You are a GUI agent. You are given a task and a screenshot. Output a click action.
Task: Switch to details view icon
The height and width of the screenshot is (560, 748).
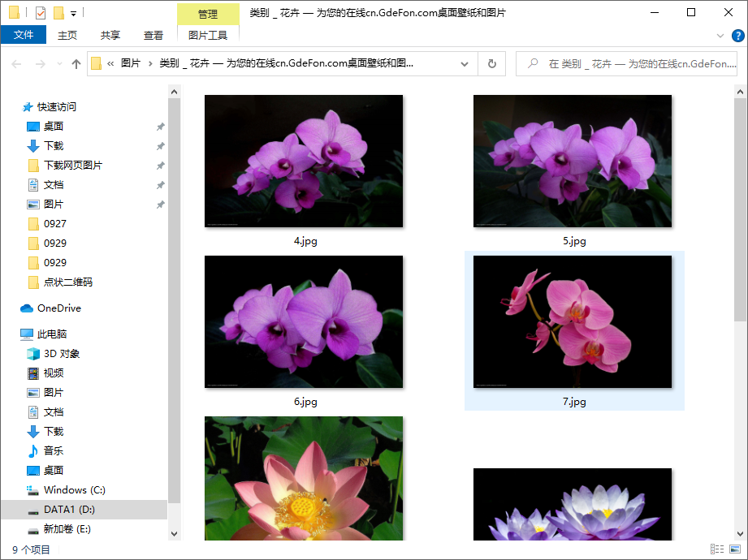pyautogui.click(x=717, y=549)
